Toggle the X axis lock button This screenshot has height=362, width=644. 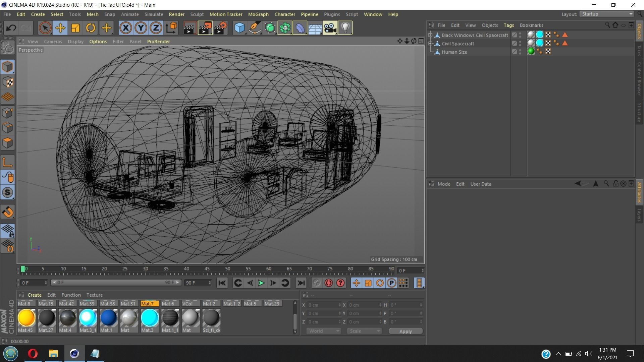(x=125, y=28)
